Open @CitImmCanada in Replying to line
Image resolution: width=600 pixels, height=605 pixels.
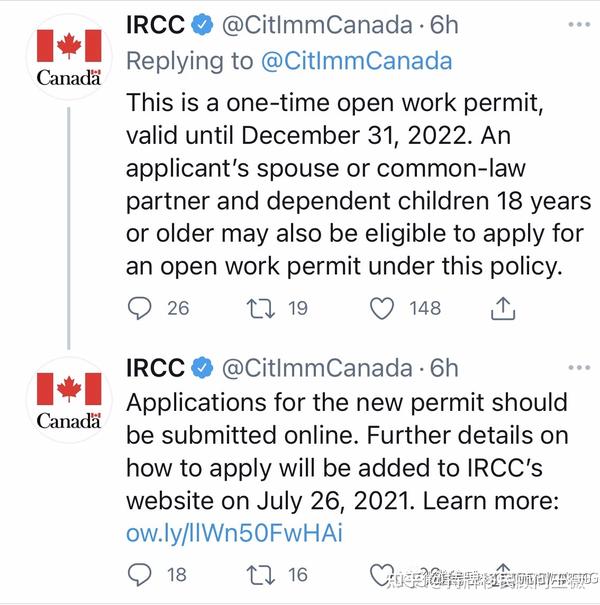click(x=357, y=61)
